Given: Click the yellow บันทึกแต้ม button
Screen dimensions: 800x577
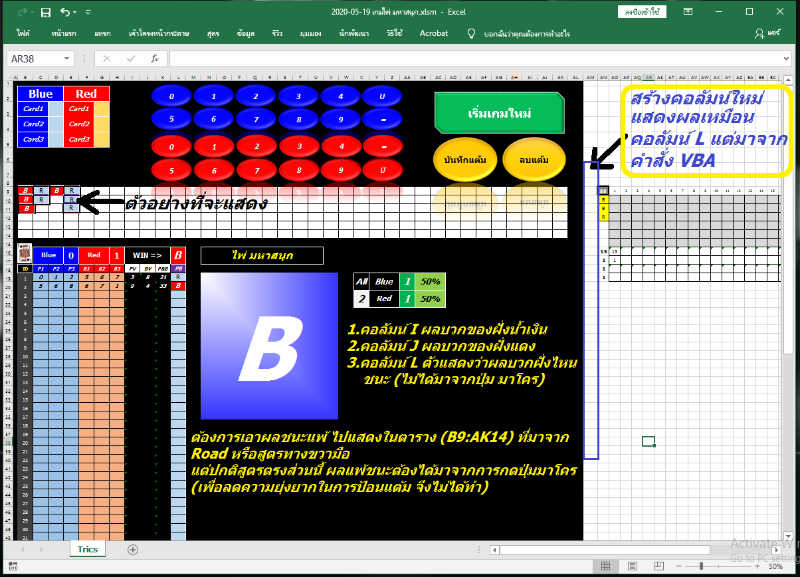Looking at the screenshot, I should [463, 159].
